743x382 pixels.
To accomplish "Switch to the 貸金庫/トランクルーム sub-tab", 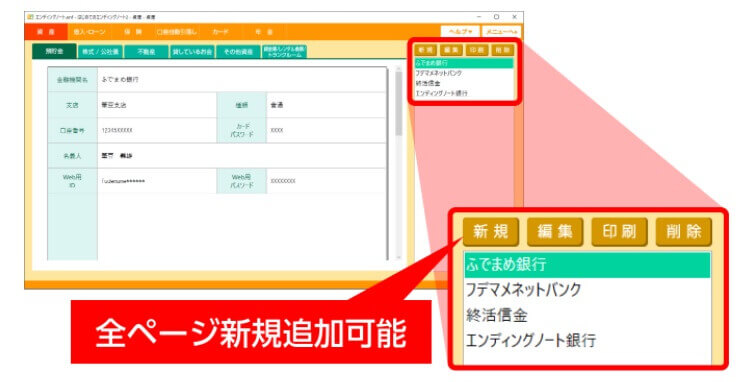I will [x=284, y=52].
